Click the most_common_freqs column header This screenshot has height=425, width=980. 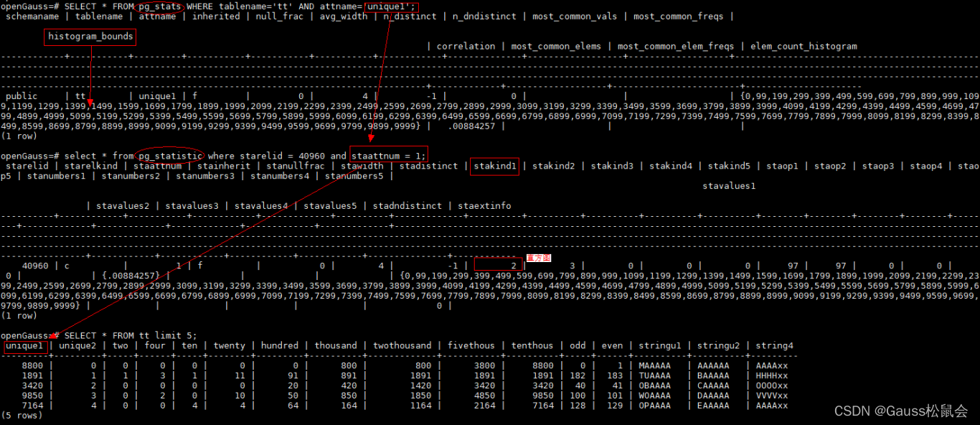coord(678,17)
